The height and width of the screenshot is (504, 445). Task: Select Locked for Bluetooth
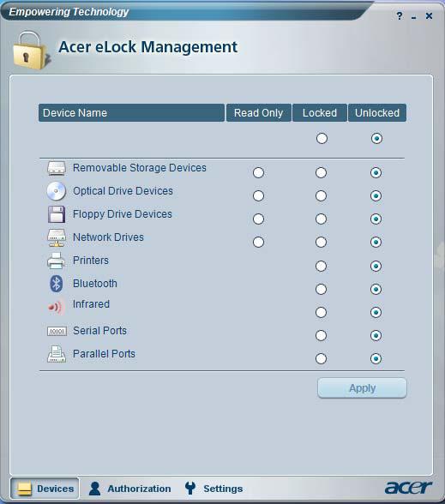point(321,290)
